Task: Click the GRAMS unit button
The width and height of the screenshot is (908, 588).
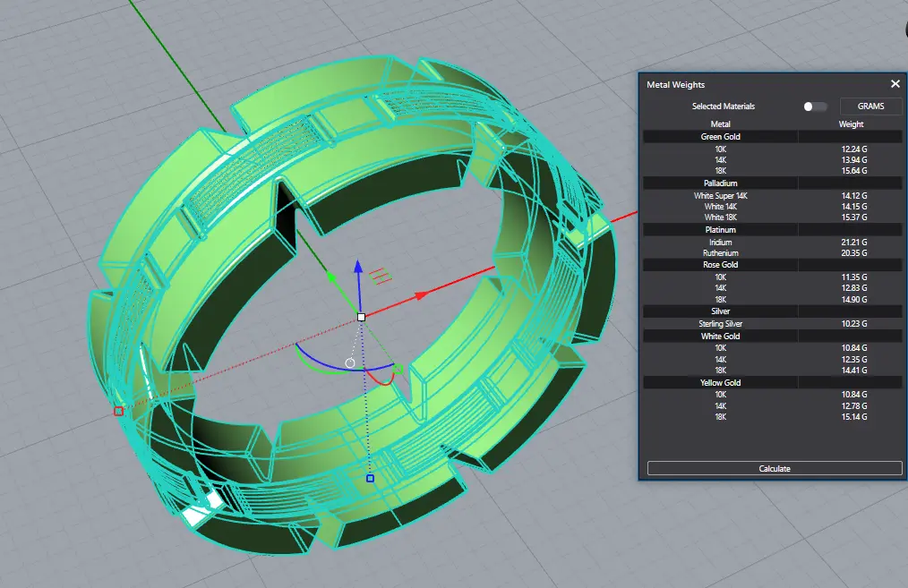Action: (x=869, y=107)
